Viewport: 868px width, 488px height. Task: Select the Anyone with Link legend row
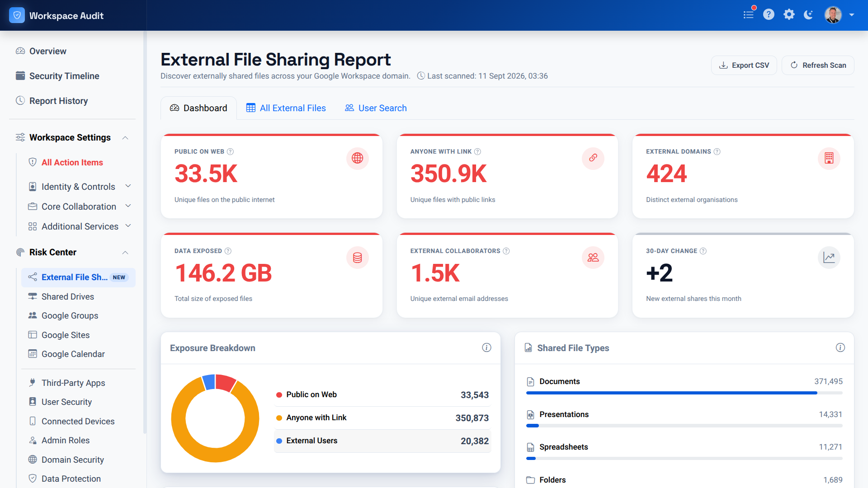point(382,418)
